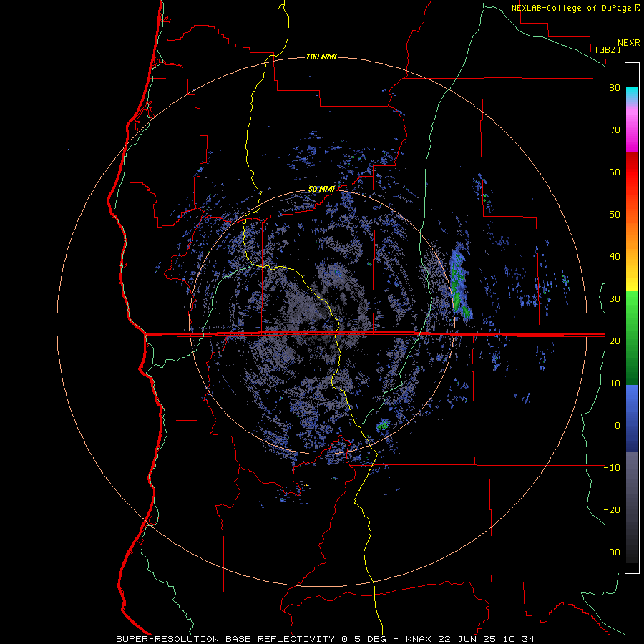Click the 50 dBZ scale value
This screenshot has width=644, height=644.
click(615, 215)
